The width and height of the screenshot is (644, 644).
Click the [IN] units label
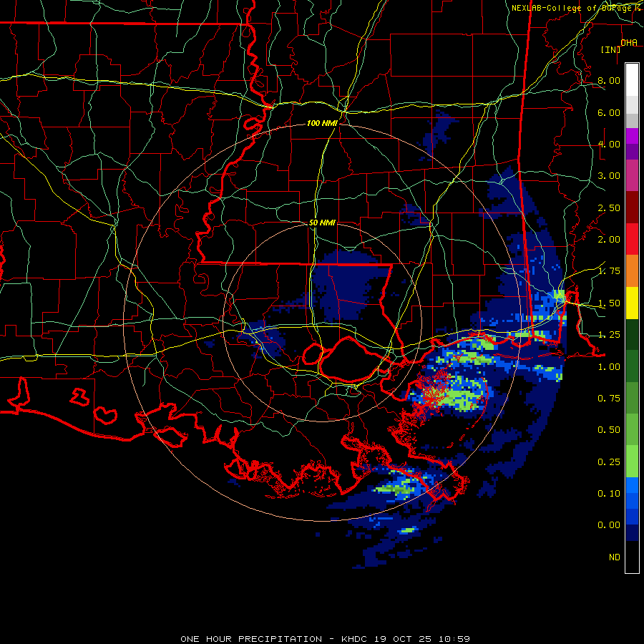tap(610, 49)
